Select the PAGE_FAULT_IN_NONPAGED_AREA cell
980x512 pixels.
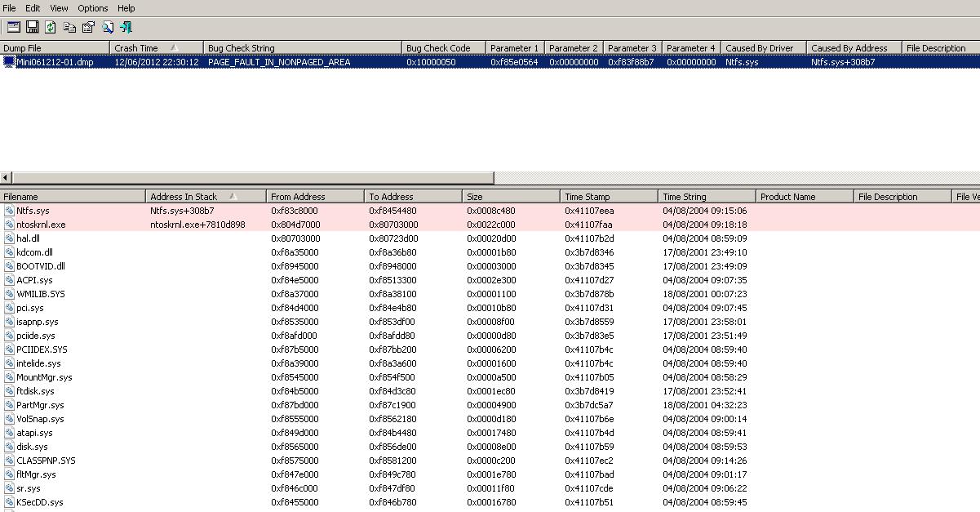(x=279, y=62)
